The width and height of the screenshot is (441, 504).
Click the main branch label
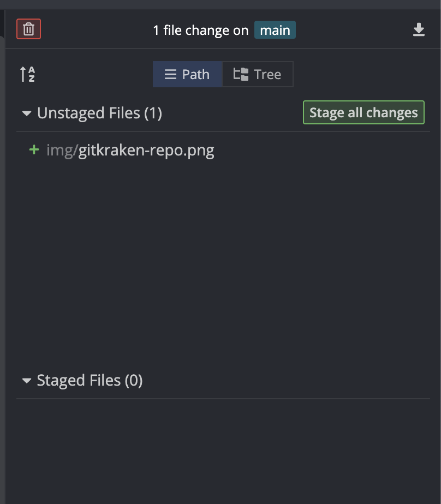coord(275,30)
